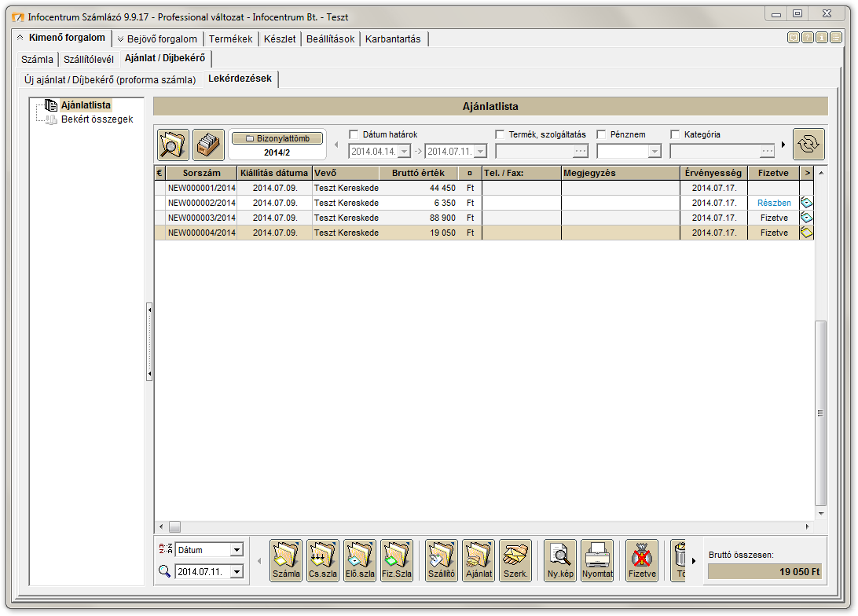This screenshot has width=858, height=616.
Task: Click the card file box icon
Action: (208, 145)
